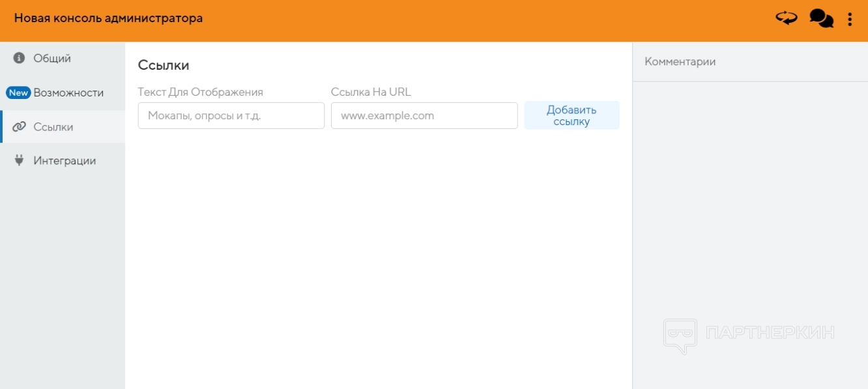Click the Текст Для Отображения label

coord(201,92)
